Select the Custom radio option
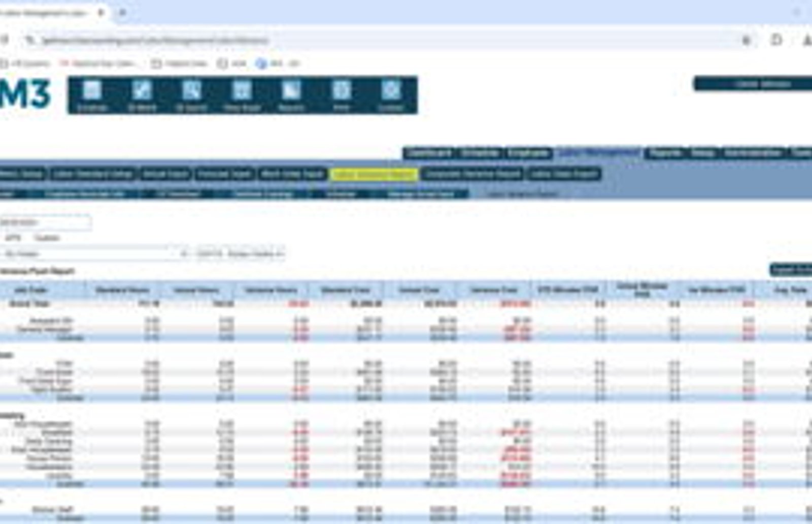The image size is (812, 524). pos(47,238)
